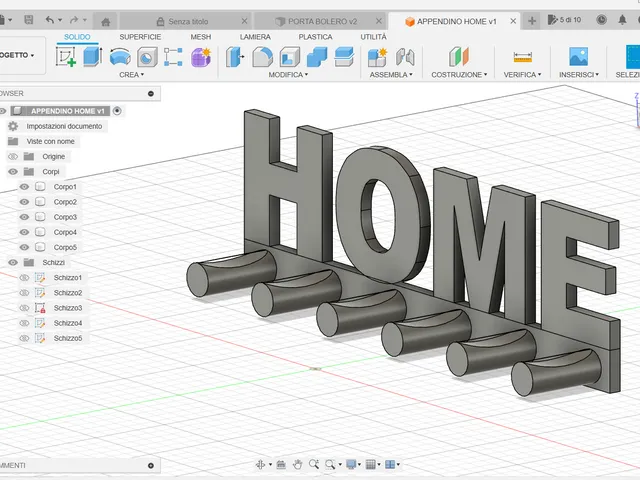Open Impostazioni documento in browser
The height and width of the screenshot is (480, 640).
(x=64, y=127)
